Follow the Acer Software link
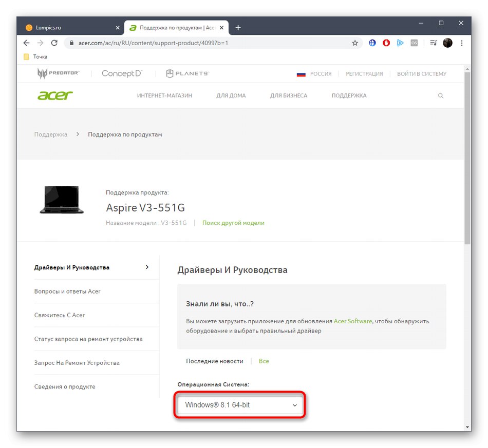The width and height of the screenshot is (488, 448). pyautogui.click(x=352, y=321)
